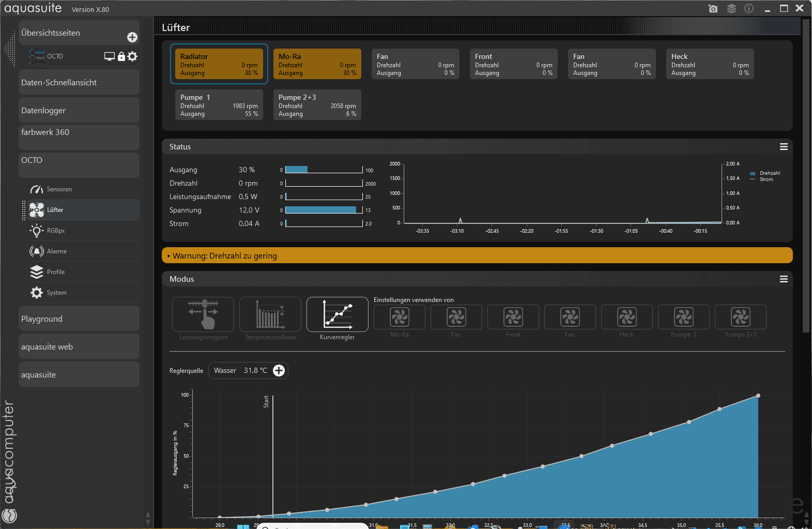Open RGBpx via light bulb icon
The image size is (812, 529).
[x=37, y=231]
